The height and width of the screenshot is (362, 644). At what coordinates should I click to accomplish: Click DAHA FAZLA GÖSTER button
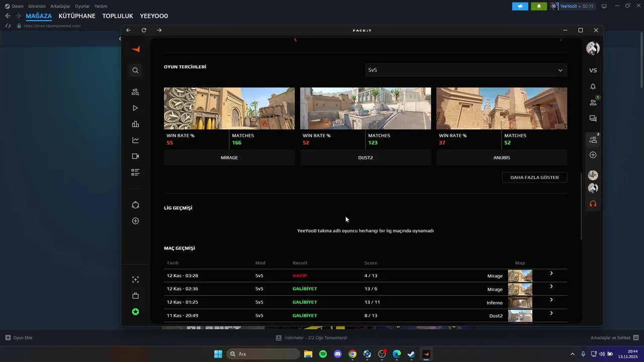pyautogui.click(x=534, y=177)
